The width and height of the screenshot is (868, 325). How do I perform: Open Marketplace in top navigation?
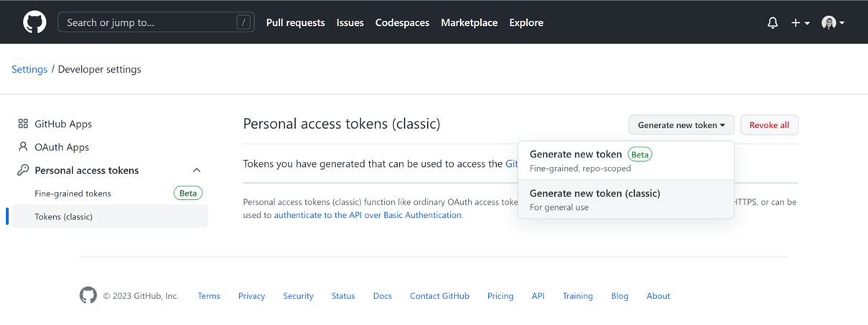(469, 22)
